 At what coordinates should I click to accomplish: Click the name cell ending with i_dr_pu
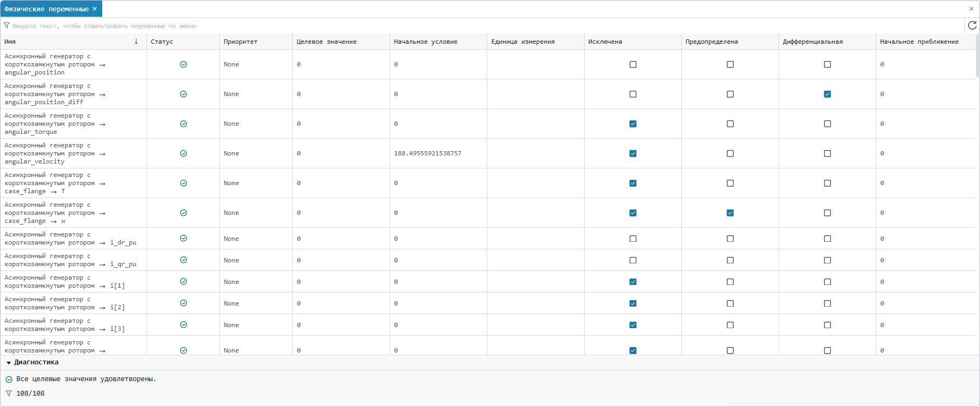[x=73, y=239]
